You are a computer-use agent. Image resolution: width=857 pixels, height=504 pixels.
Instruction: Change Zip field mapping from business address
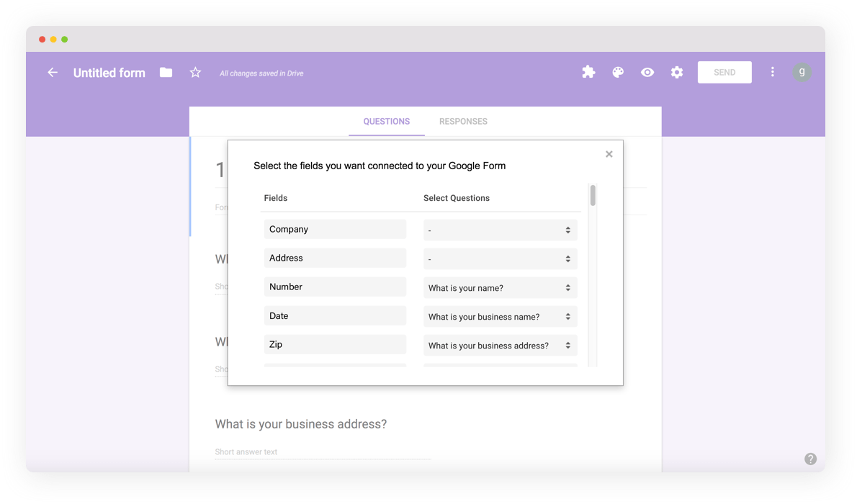coord(500,345)
